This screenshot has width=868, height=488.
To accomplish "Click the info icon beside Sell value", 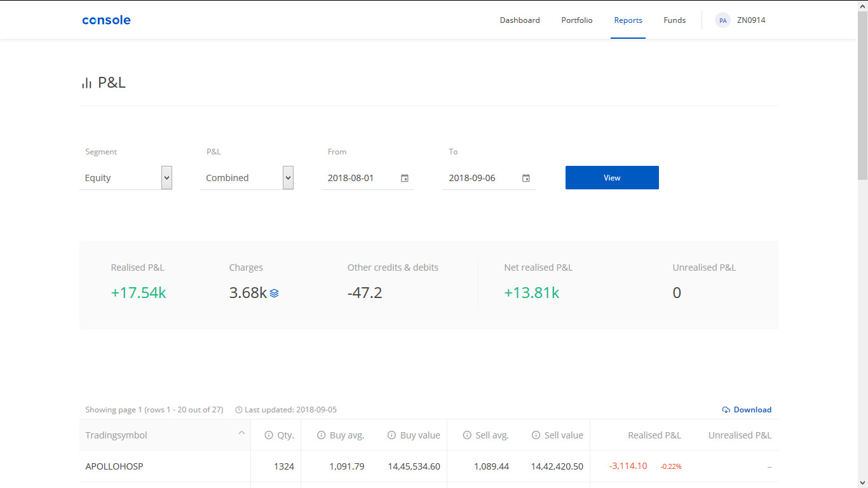I will 536,435.
